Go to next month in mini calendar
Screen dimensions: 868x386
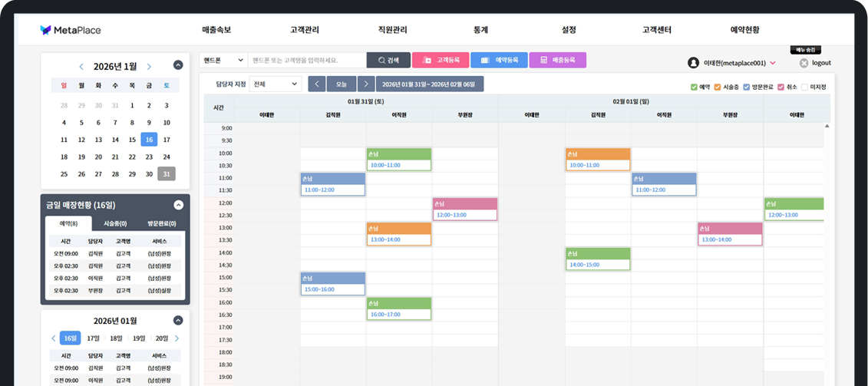[149, 67]
